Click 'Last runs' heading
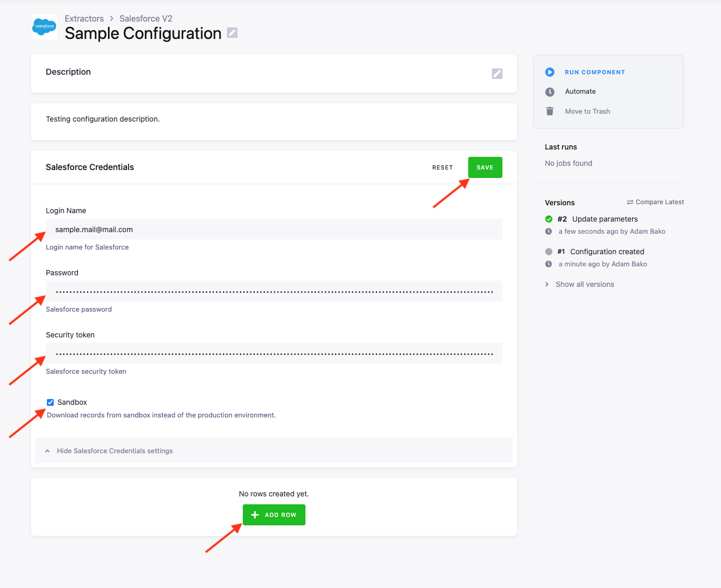The width and height of the screenshot is (721, 588). pos(561,147)
